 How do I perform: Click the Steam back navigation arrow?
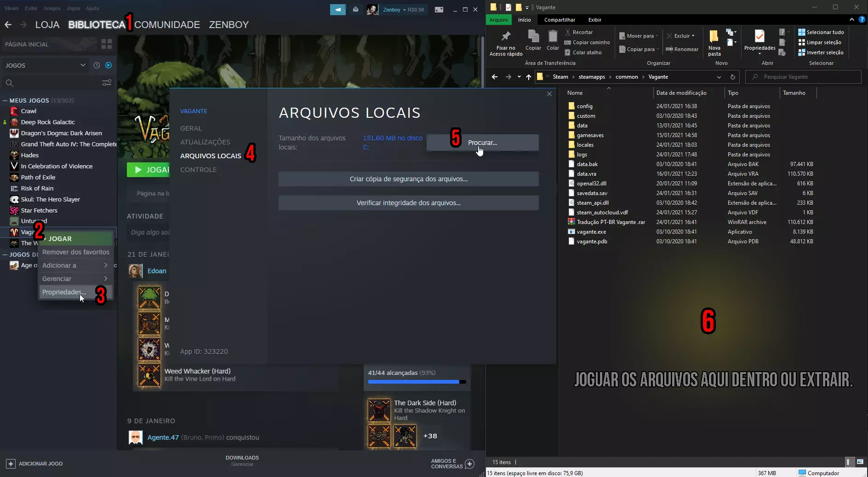pos(8,25)
